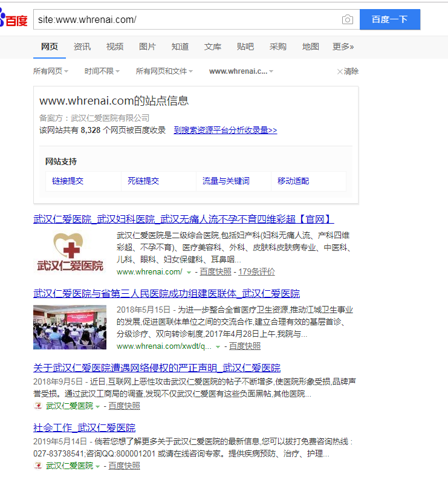Click the www.whrenai.com/xwdt/q... URL
This screenshot has height=477, width=448.
[164, 346]
